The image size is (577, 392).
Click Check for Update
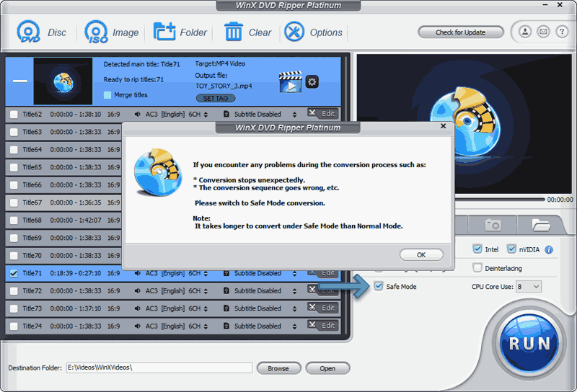coord(460,32)
